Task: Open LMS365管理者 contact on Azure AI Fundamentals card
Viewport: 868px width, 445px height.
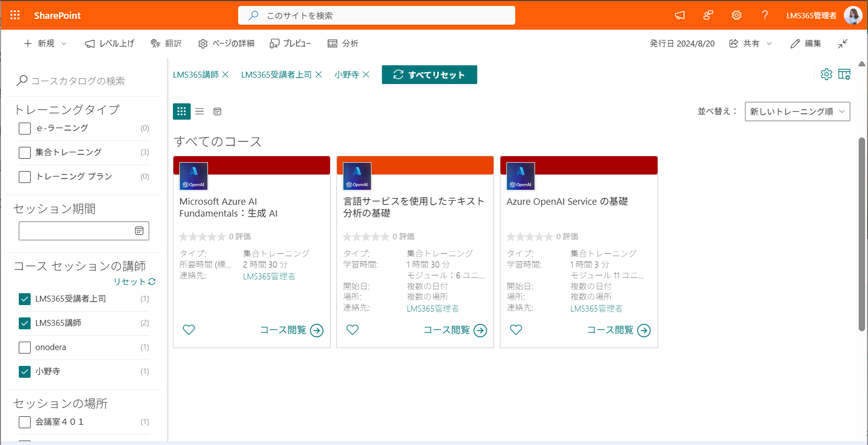Action: pos(269,276)
